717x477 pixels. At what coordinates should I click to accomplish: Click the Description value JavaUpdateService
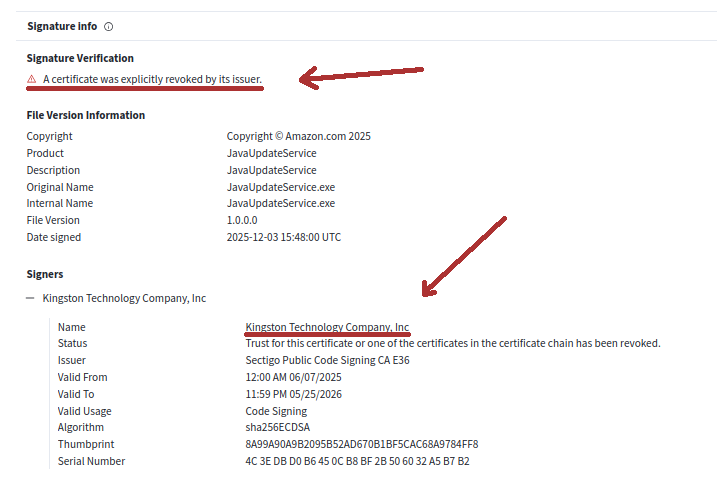click(x=272, y=170)
